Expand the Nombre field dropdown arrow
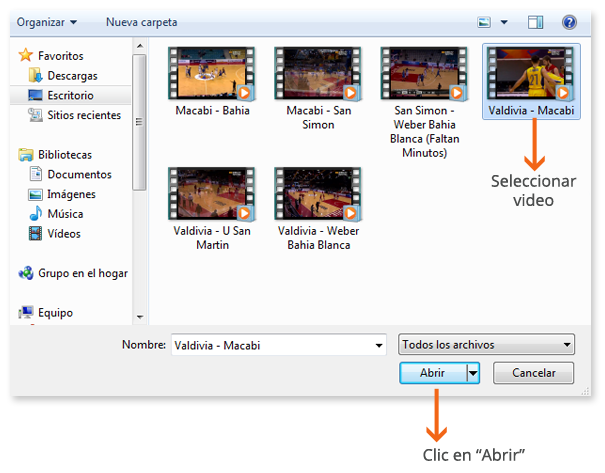The height and width of the screenshot is (473, 605). pyautogui.click(x=379, y=345)
